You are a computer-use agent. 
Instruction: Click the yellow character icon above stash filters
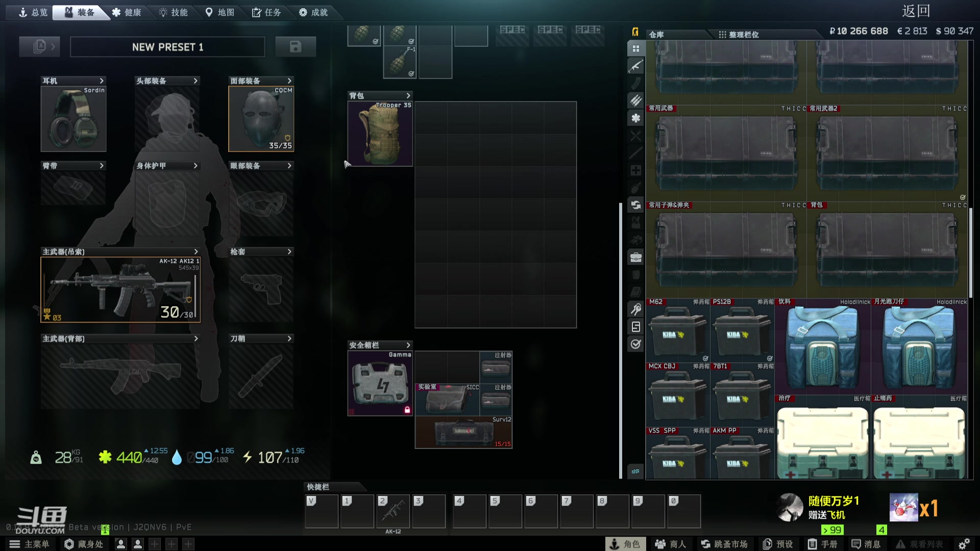pyautogui.click(x=635, y=32)
